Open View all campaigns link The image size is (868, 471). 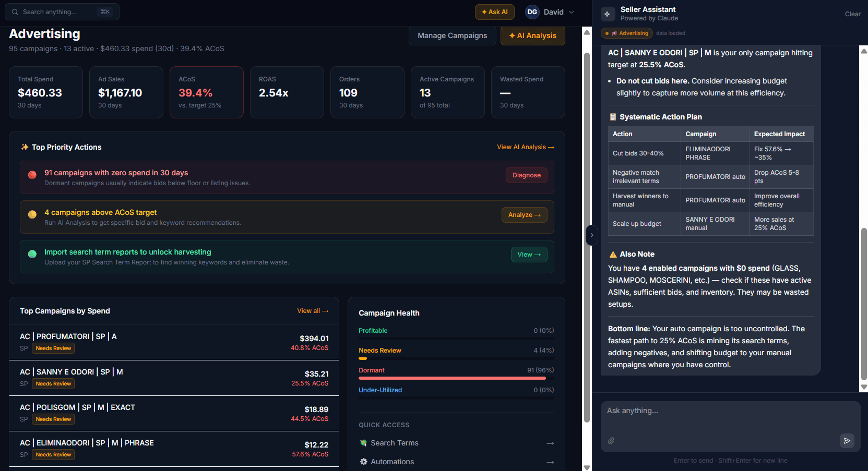click(x=313, y=311)
